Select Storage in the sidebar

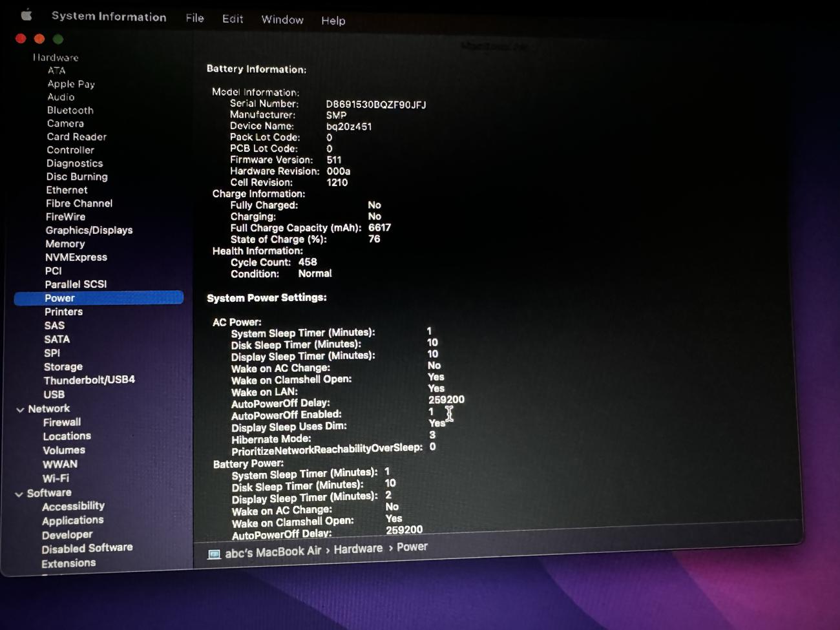tap(63, 366)
